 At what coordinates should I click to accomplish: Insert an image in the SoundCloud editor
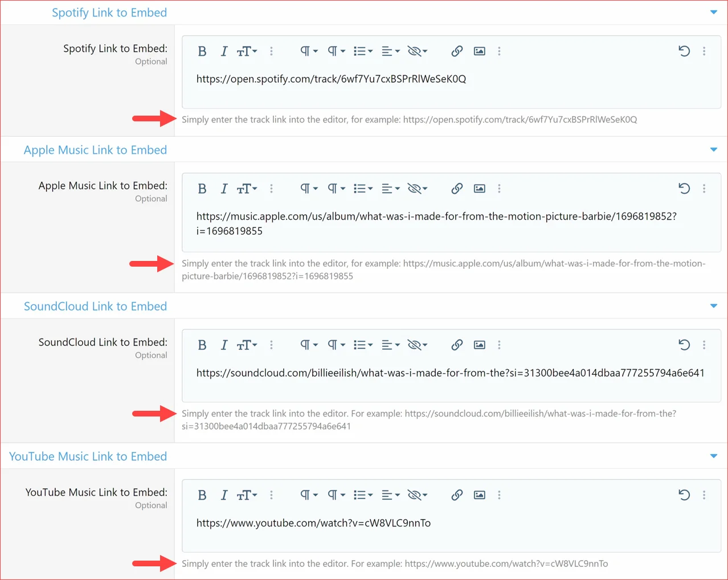click(x=480, y=345)
